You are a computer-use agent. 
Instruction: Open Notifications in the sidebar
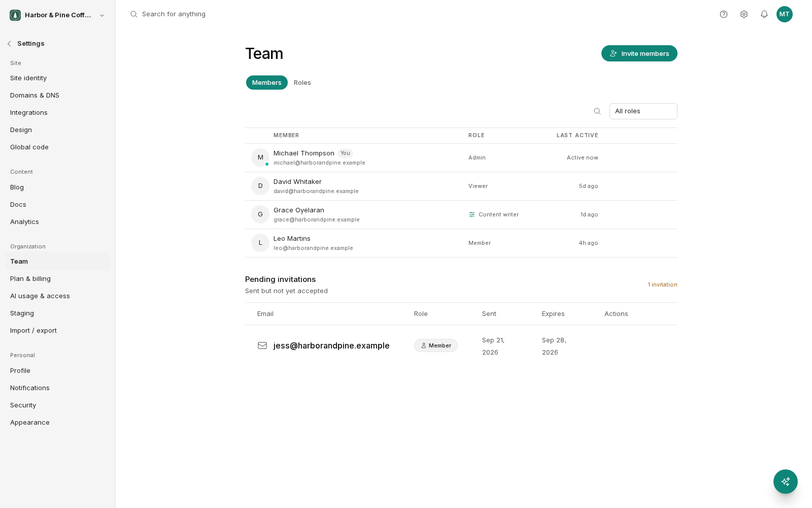coord(58,388)
